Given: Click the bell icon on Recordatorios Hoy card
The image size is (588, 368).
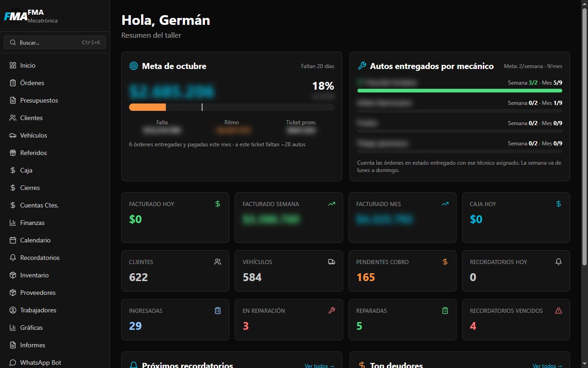Looking at the screenshot, I should coord(559,262).
